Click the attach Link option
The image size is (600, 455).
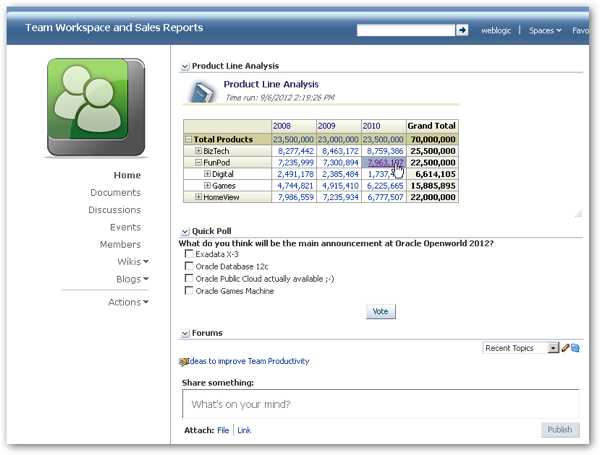coord(244,430)
